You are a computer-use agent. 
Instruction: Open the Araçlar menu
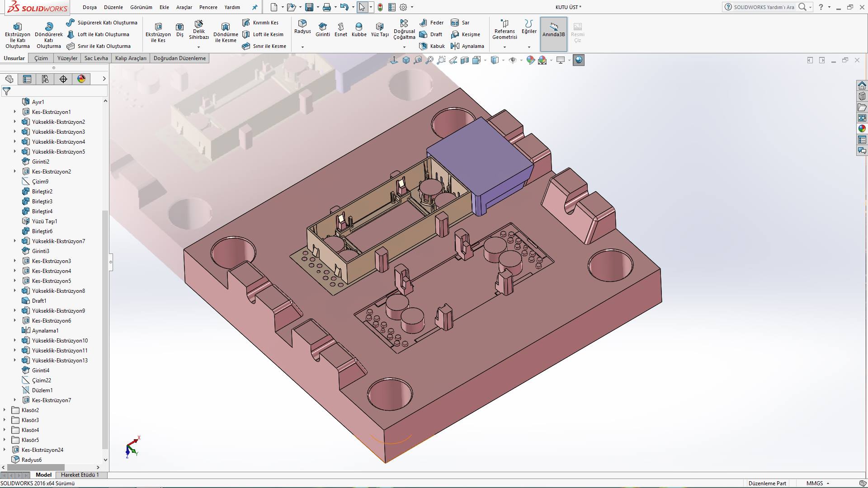[x=184, y=7]
